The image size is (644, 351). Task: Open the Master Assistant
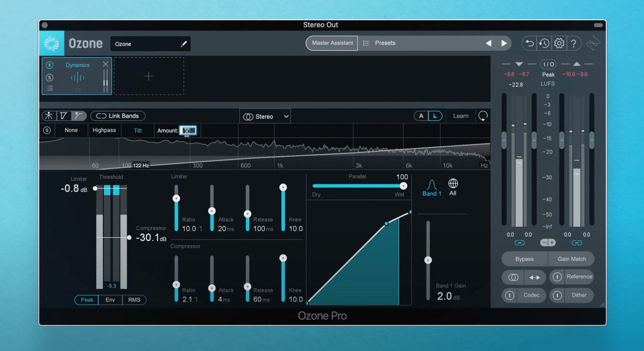point(332,43)
